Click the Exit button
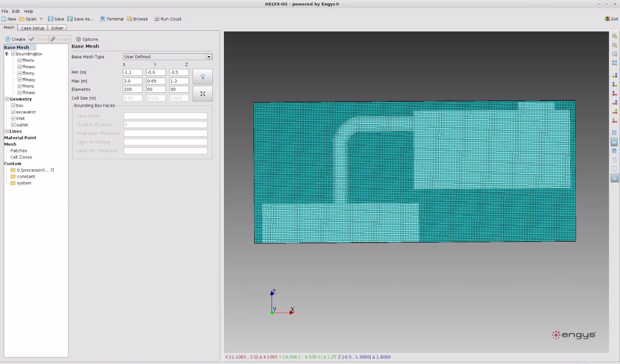The height and width of the screenshot is (364, 620). point(611,19)
